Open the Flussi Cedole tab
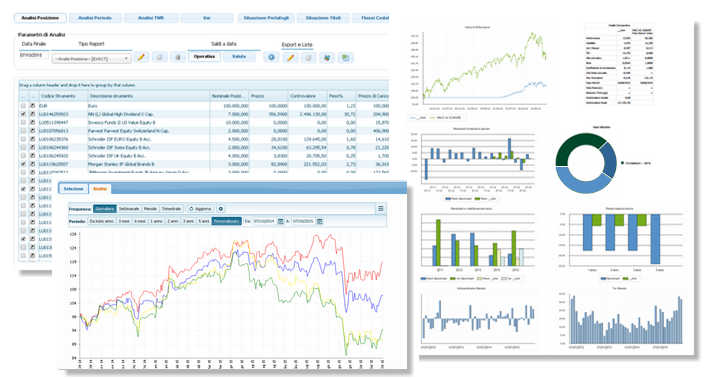713x379 pixels. [371, 18]
